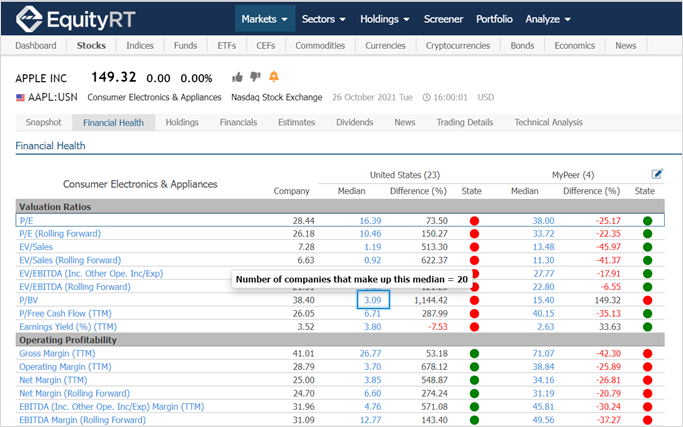Click the EquityRT logo
The width and height of the screenshot is (683, 427).
[x=75, y=19]
